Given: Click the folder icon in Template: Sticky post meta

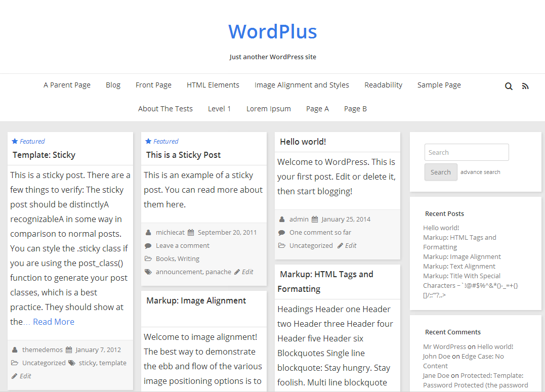Looking at the screenshot, I should click(x=15, y=363).
